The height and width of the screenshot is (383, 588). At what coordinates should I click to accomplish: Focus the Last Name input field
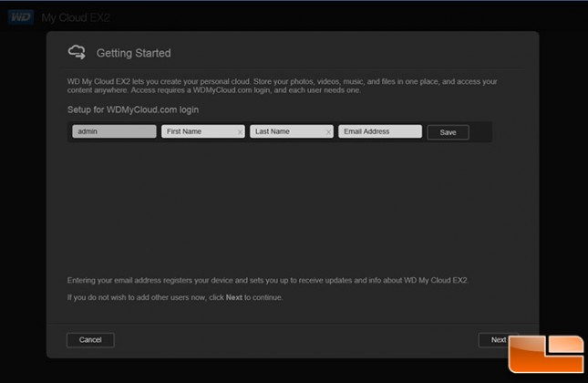tap(292, 131)
